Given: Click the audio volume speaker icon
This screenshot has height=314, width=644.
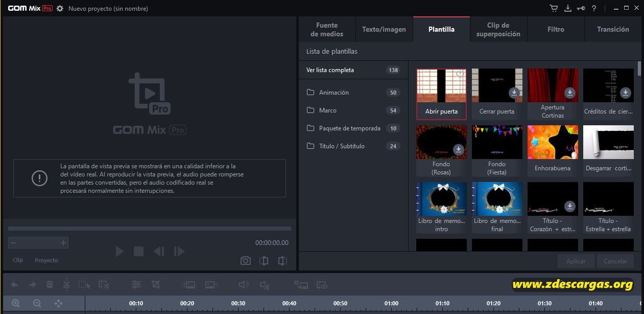Looking at the screenshot, I should tap(244, 285).
